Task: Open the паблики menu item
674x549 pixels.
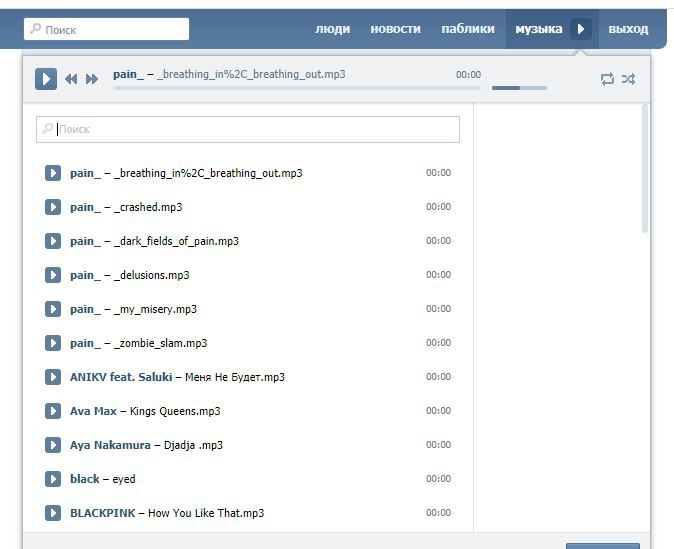Action: point(468,29)
